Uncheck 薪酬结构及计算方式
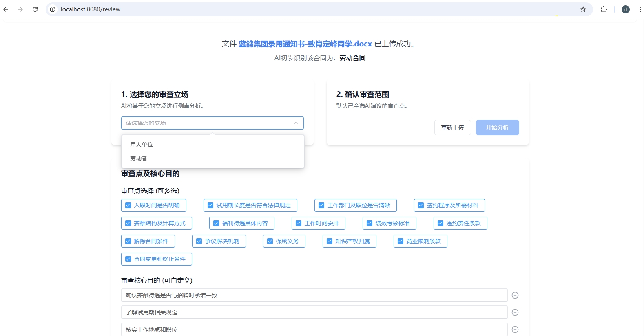This screenshot has width=644, height=336. point(157,223)
